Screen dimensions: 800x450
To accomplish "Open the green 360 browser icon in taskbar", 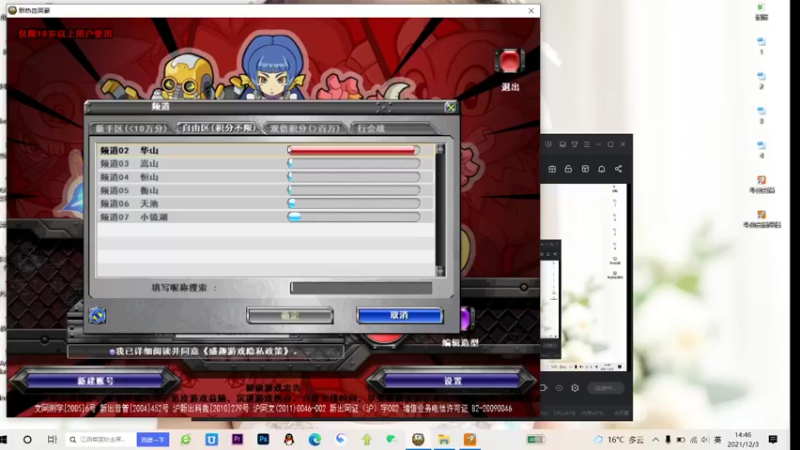I will pos(186,439).
